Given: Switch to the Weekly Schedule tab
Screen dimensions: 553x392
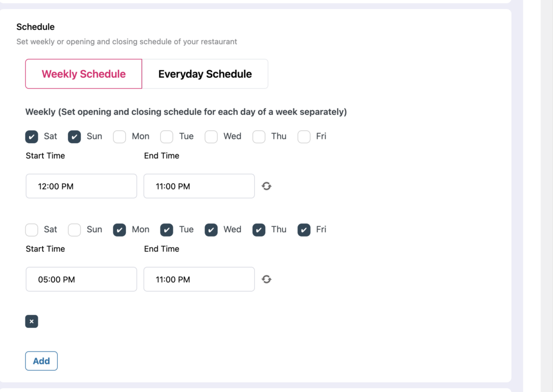Looking at the screenshot, I should pos(84,74).
